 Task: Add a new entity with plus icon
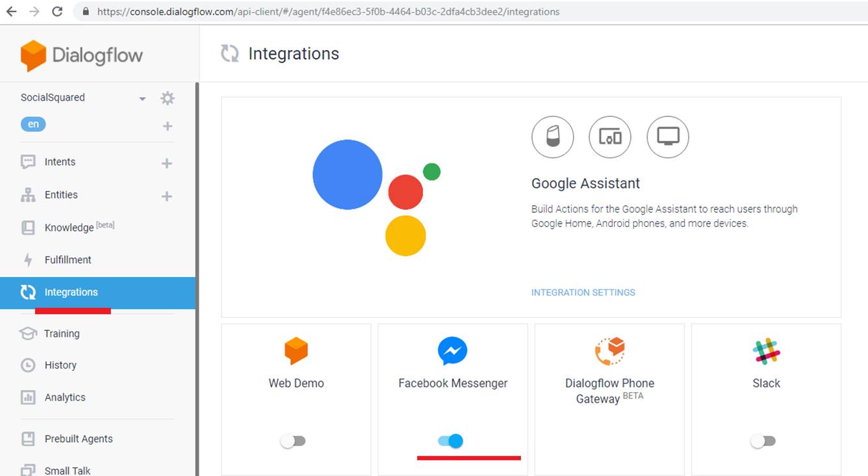[167, 196]
